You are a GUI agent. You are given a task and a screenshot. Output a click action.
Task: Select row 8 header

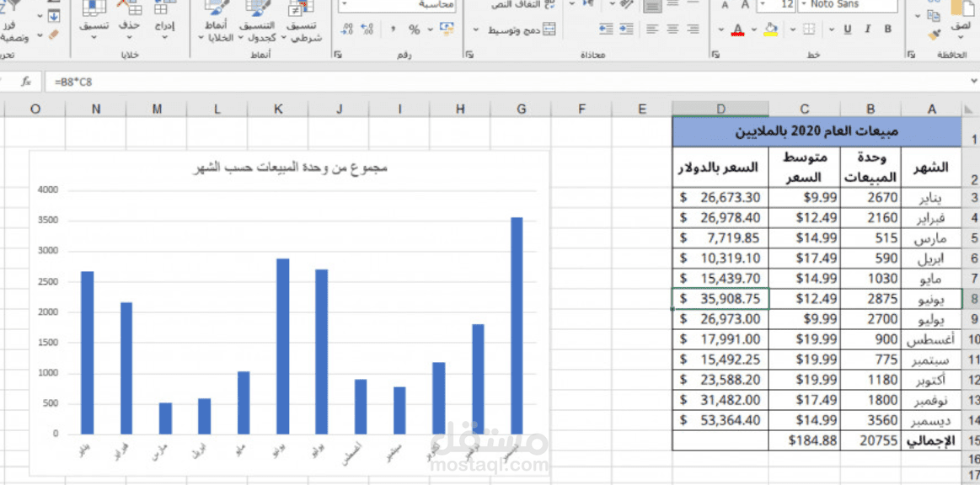pos(972,298)
